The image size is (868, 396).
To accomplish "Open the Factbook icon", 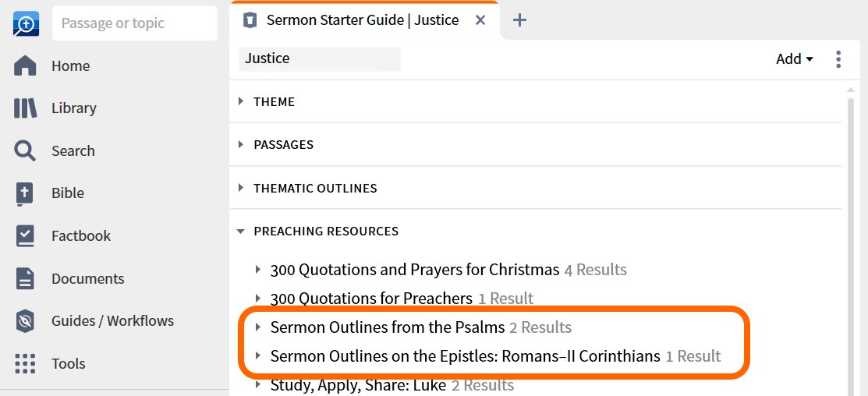I will point(25,235).
